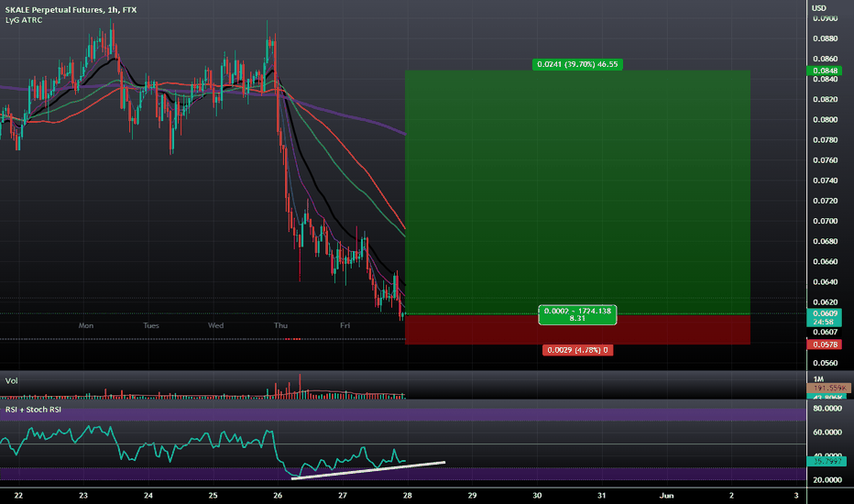Click the 1M label on the volume axis

pos(818,379)
